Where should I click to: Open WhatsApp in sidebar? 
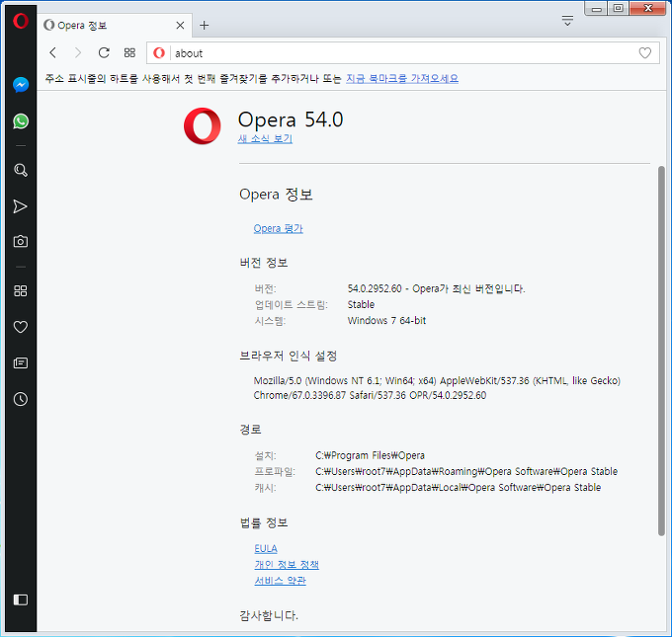click(21, 121)
